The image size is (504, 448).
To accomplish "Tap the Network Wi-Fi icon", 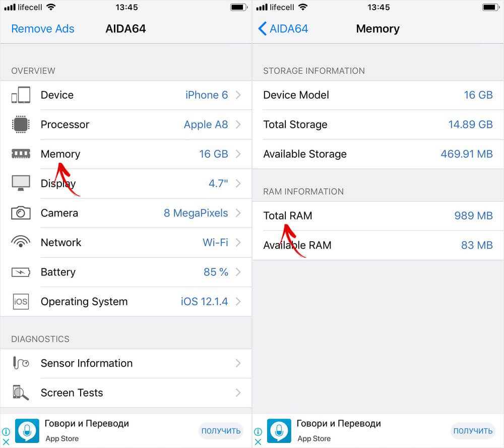I will (21, 242).
